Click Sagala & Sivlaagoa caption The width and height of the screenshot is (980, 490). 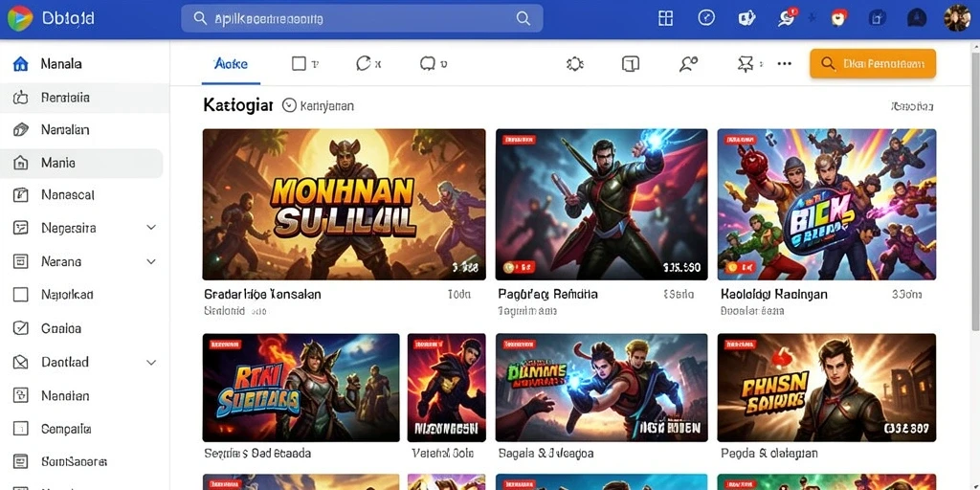(x=546, y=453)
